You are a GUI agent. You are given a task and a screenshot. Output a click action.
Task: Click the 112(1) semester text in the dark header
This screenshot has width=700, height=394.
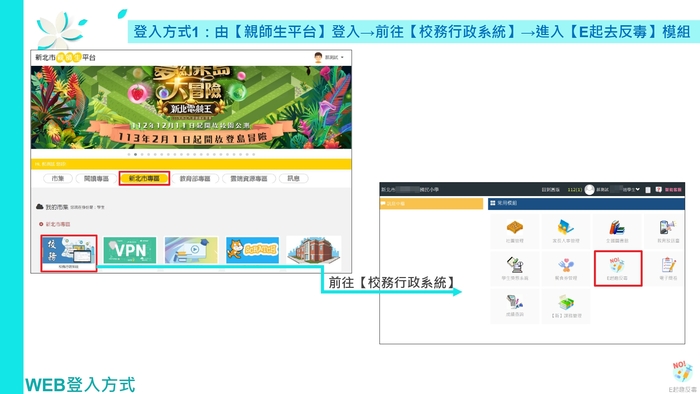point(575,190)
